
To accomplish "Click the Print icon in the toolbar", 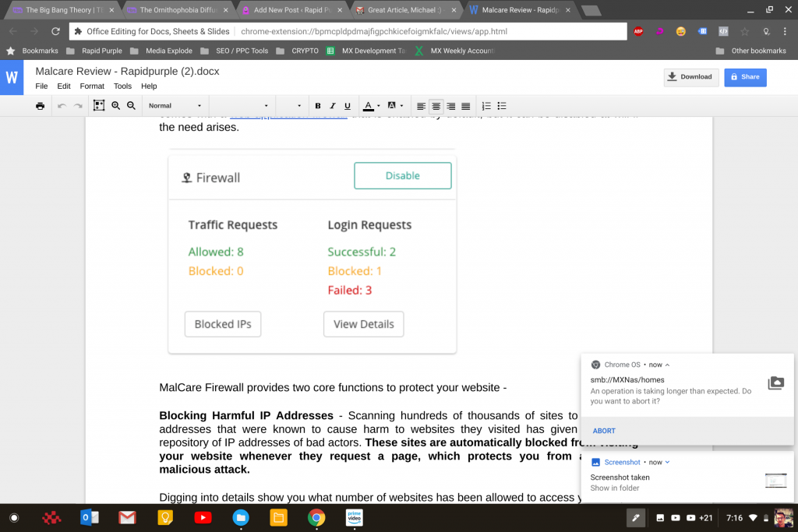I will [41, 106].
